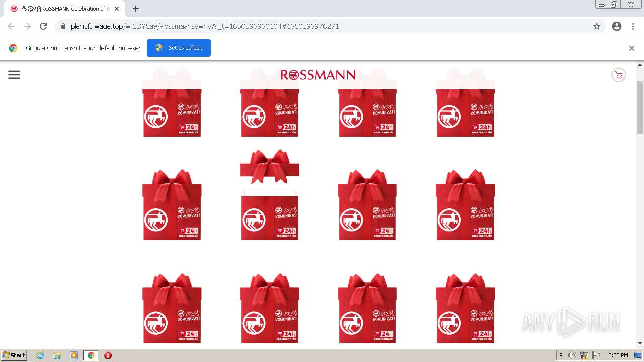
Task: Open the volume control in the system tray
Action: click(x=572, y=355)
